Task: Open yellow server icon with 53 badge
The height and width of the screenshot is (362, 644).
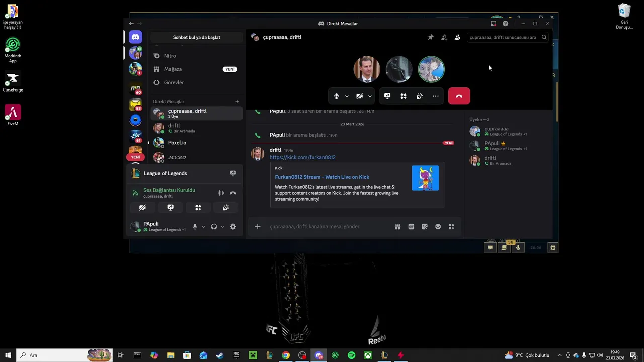Action: click(135, 105)
